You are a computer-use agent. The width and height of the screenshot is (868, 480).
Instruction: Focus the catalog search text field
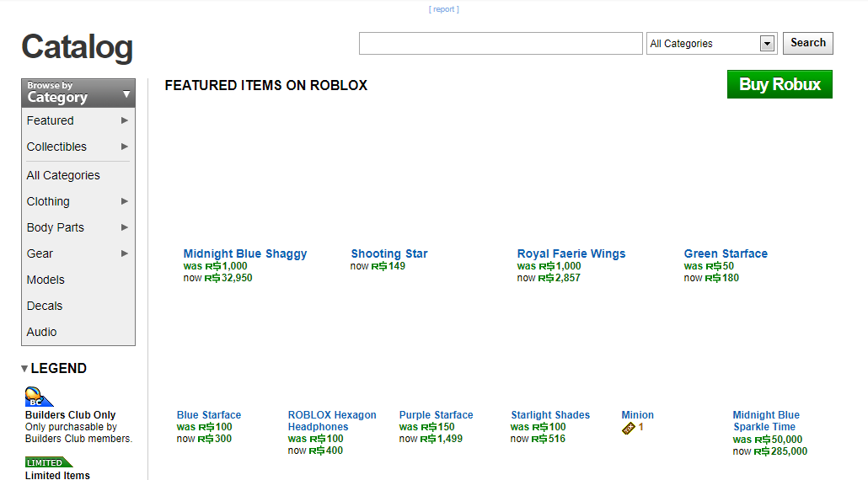(x=501, y=44)
